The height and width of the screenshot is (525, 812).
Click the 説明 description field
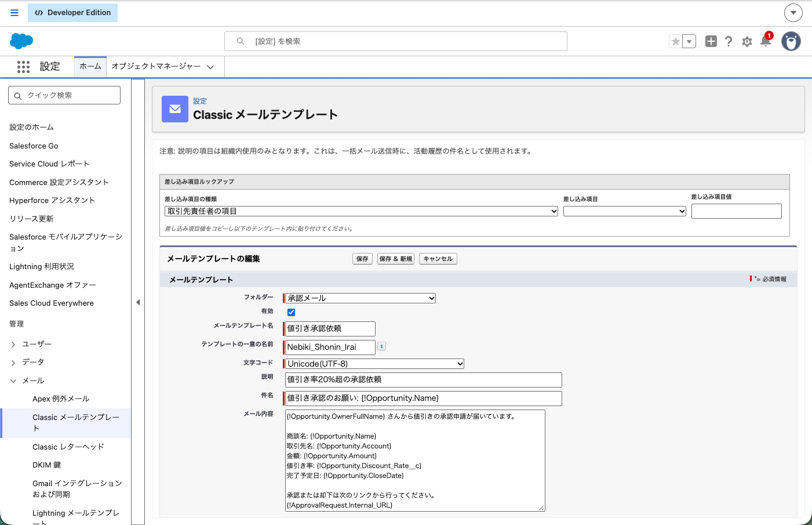point(424,380)
